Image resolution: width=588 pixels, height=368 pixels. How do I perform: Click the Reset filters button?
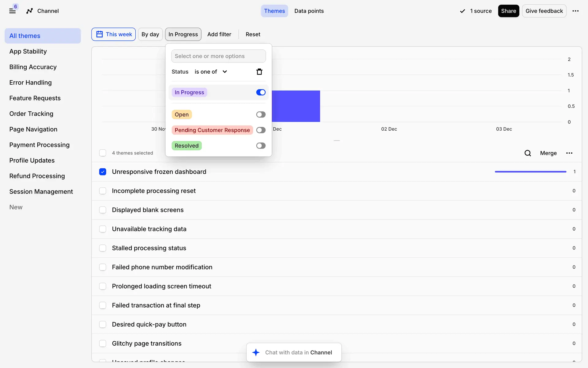(x=253, y=34)
